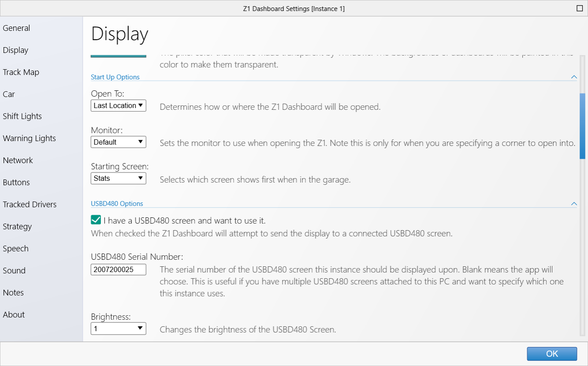Open the Brightness dropdown
This screenshot has width=588, height=366.
coord(119,329)
